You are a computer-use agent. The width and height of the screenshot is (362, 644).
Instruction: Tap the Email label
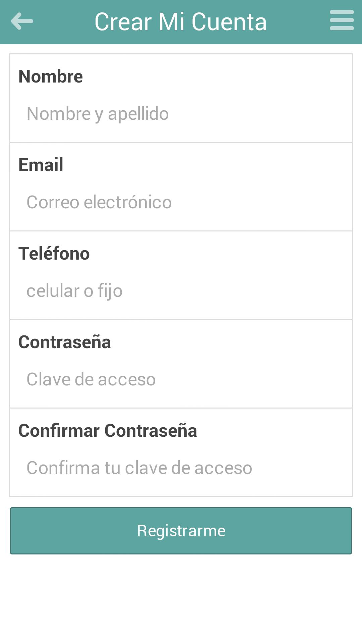tap(41, 165)
